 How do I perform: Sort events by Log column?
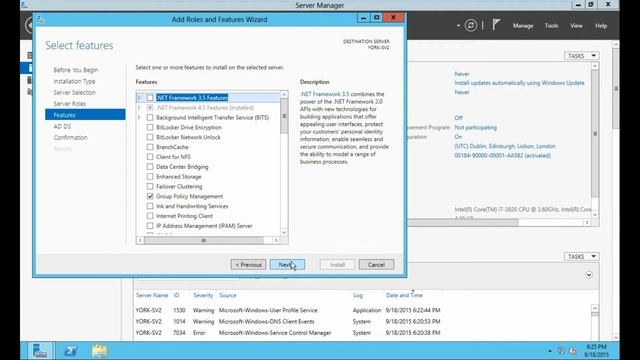[358, 295]
